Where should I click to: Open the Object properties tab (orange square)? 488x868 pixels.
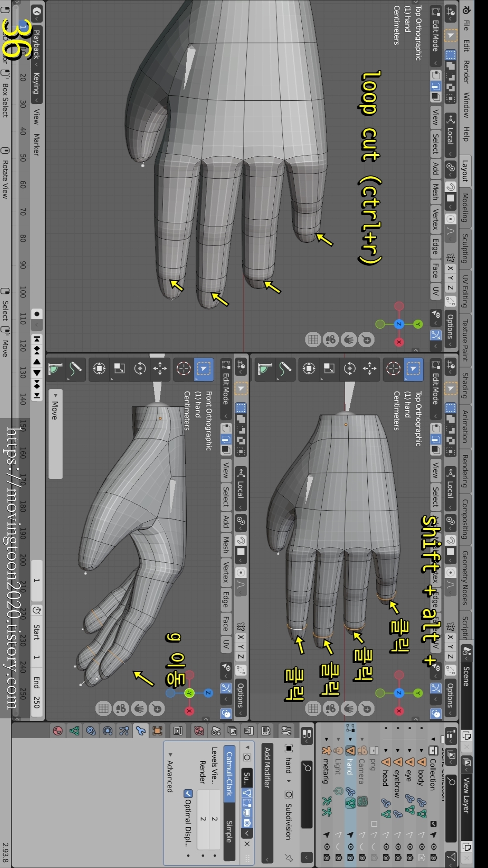click(x=158, y=731)
